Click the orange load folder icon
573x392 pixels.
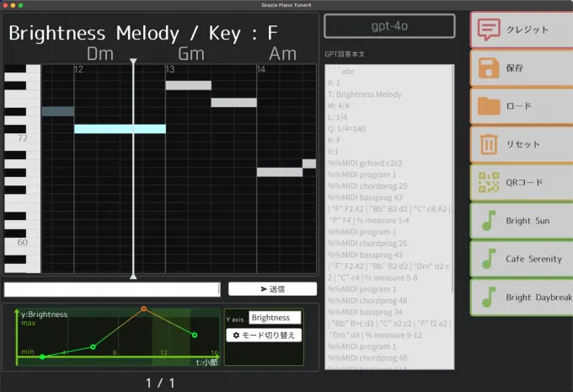pyautogui.click(x=487, y=106)
